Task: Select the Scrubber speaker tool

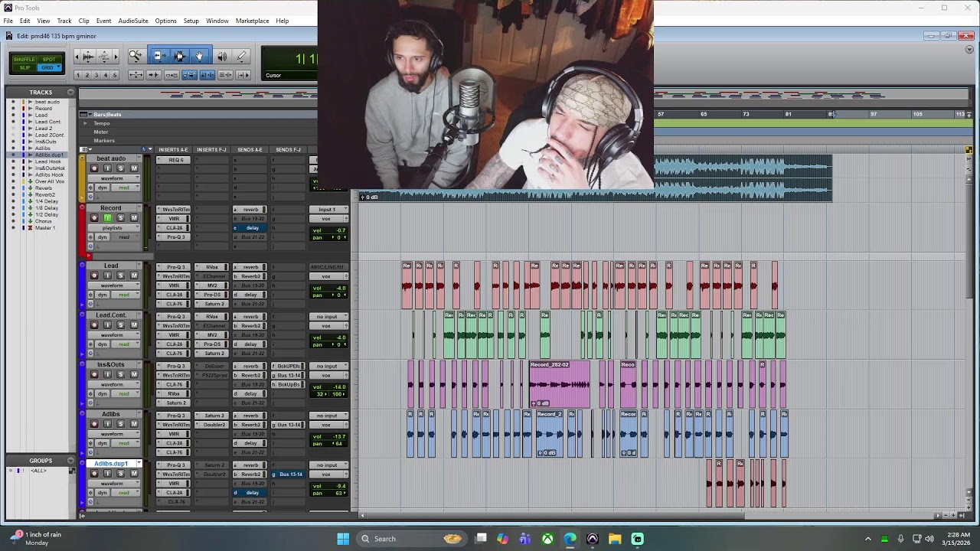Action: click(221, 56)
